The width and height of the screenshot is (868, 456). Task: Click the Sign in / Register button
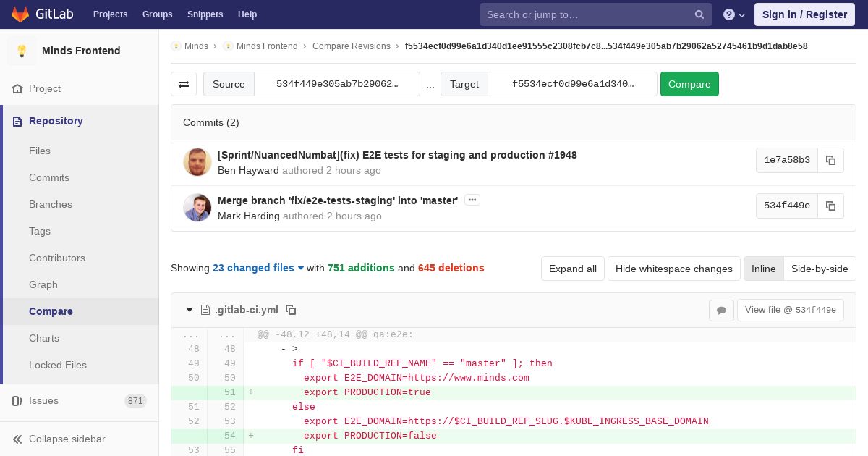click(x=804, y=14)
